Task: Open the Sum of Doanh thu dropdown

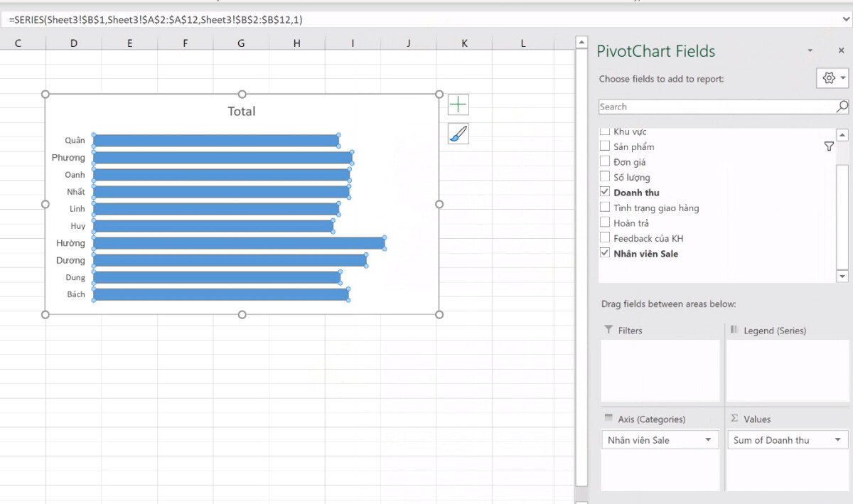Action: 839,439
